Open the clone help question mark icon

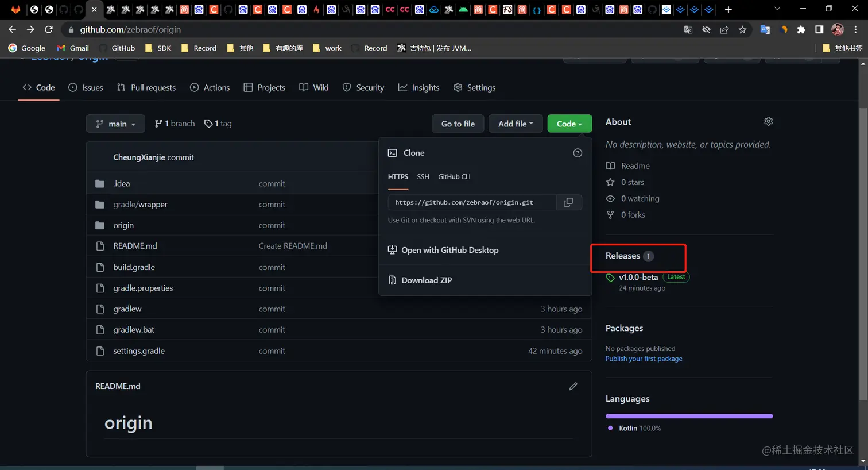click(578, 153)
